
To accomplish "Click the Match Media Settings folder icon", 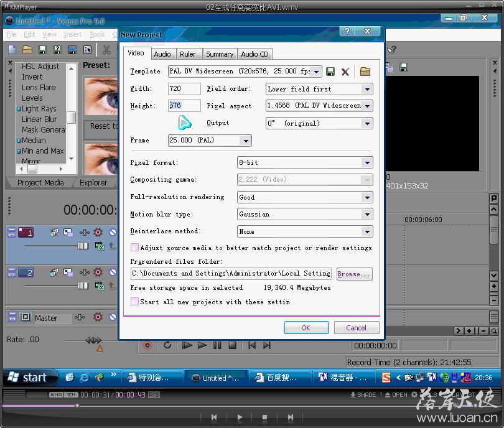I will coord(365,72).
